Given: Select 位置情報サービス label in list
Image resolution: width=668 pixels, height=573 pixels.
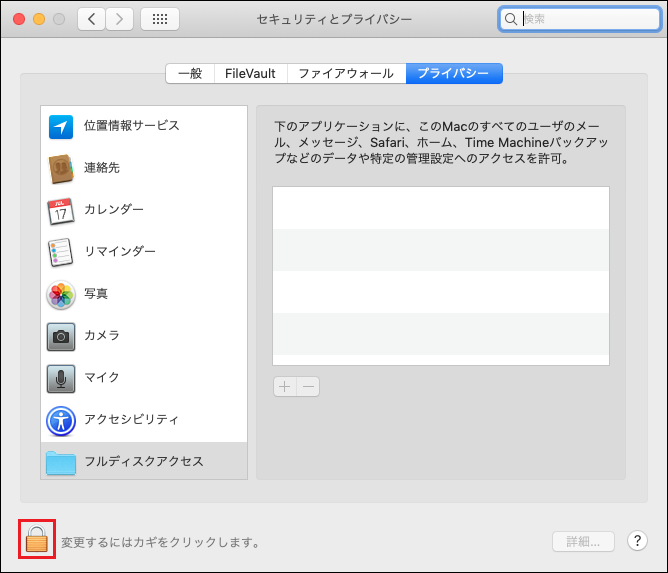Looking at the screenshot, I should coord(132,126).
